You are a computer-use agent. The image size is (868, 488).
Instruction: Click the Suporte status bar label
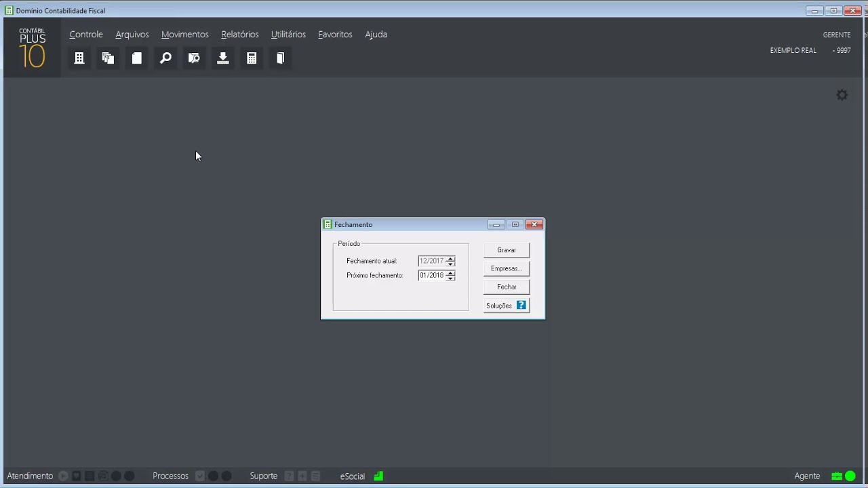(x=264, y=476)
